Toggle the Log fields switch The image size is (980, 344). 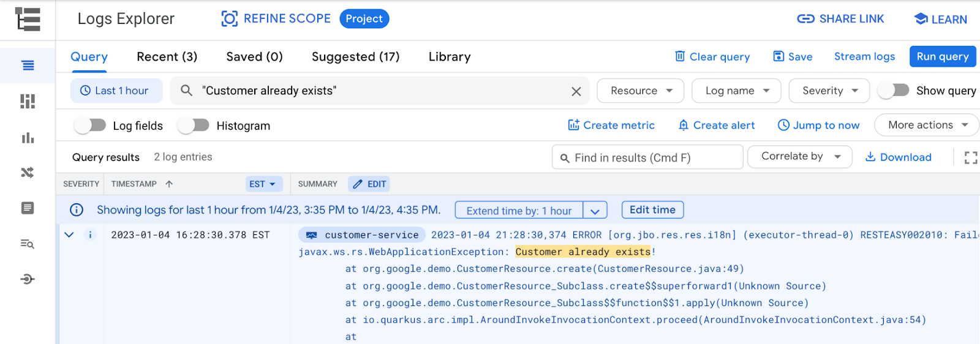(90, 125)
